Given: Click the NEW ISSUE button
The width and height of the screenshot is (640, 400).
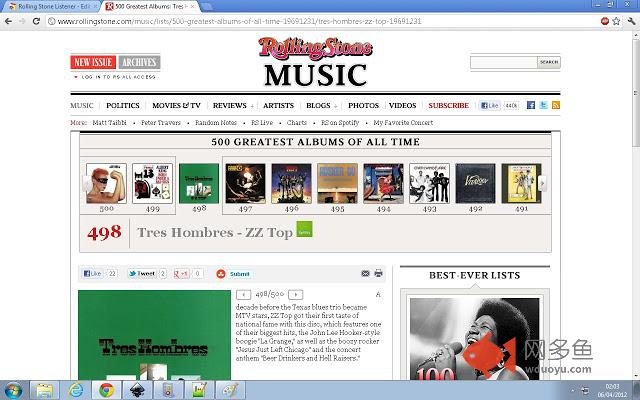Looking at the screenshot, I should [93, 62].
